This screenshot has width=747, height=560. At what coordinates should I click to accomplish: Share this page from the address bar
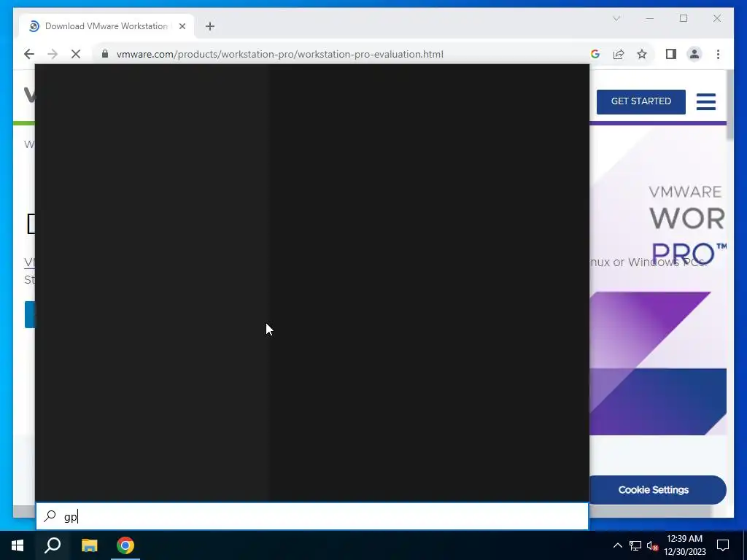pos(619,54)
